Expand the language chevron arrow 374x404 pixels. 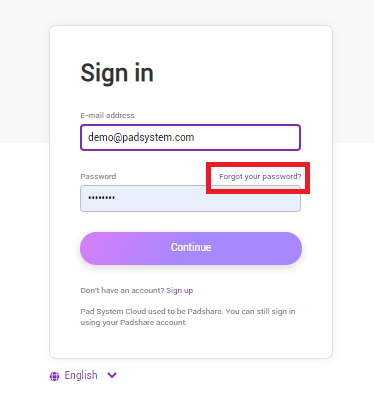coord(112,375)
